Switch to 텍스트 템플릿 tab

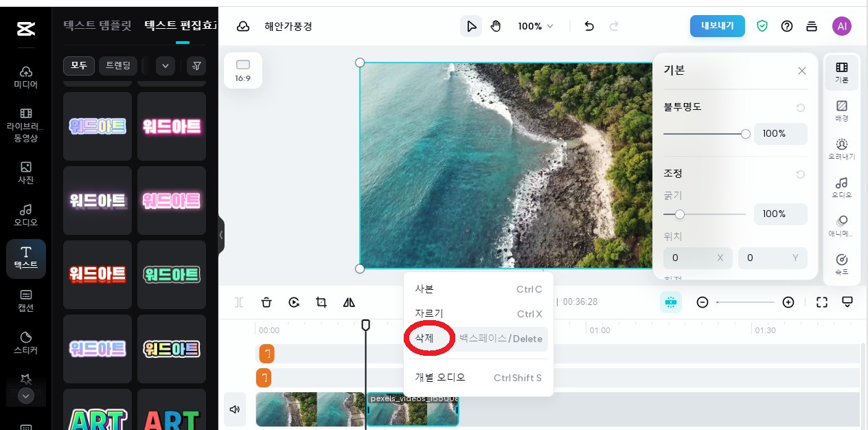coord(98,26)
